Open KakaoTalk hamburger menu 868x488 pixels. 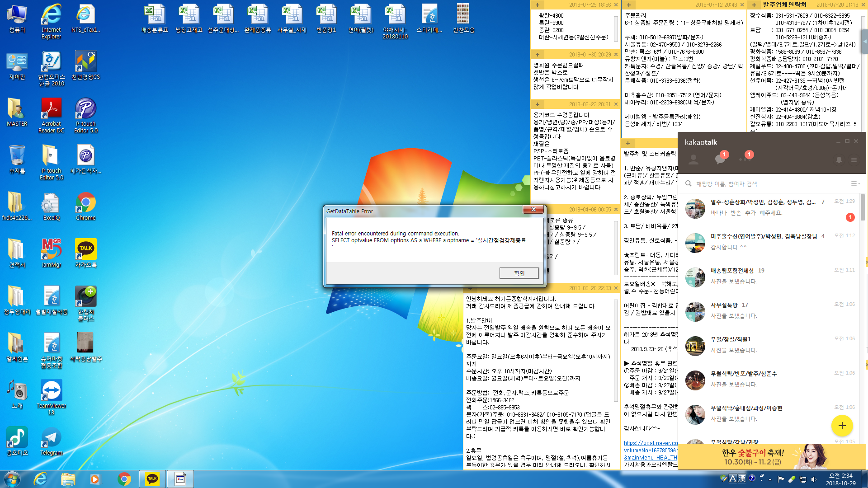(x=854, y=160)
